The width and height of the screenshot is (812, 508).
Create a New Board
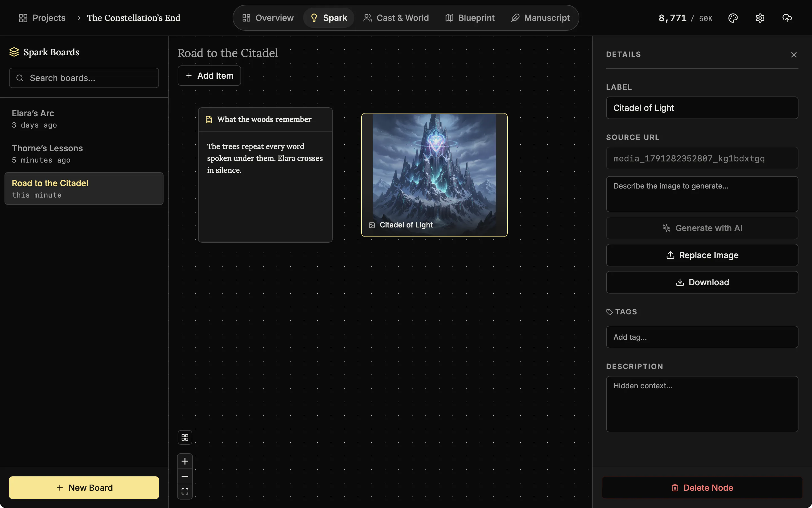(84, 487)
